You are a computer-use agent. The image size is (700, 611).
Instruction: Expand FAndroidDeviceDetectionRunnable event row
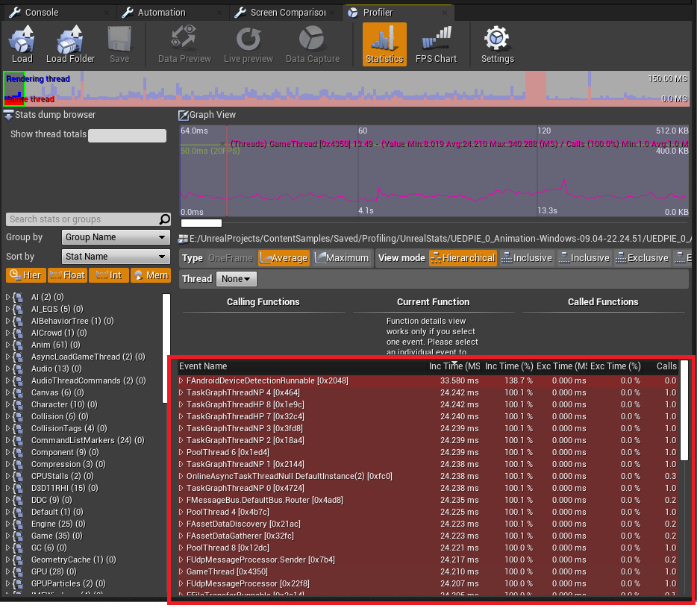pos(181,380)
